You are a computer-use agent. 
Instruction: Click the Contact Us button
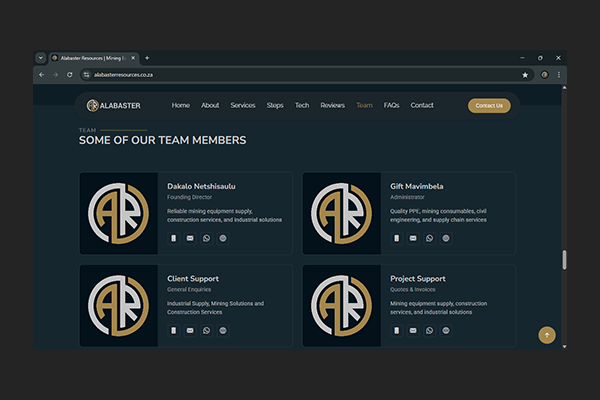[x=489, y=106]
